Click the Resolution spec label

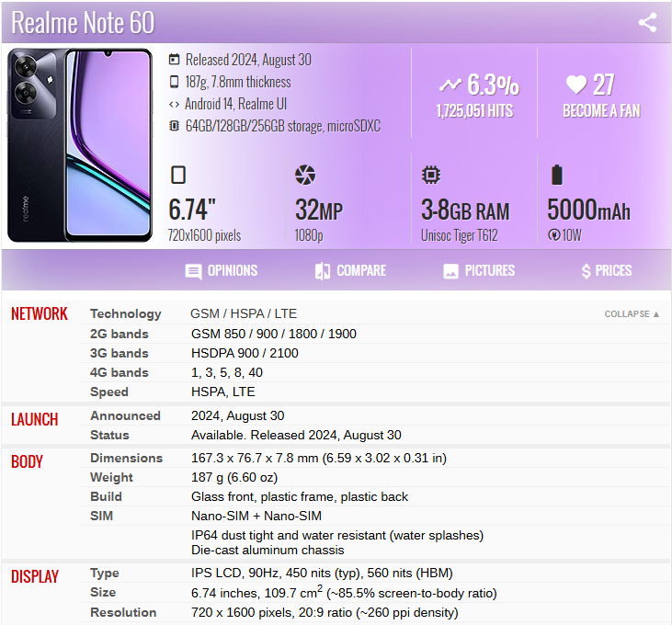[x=123, y=612]
